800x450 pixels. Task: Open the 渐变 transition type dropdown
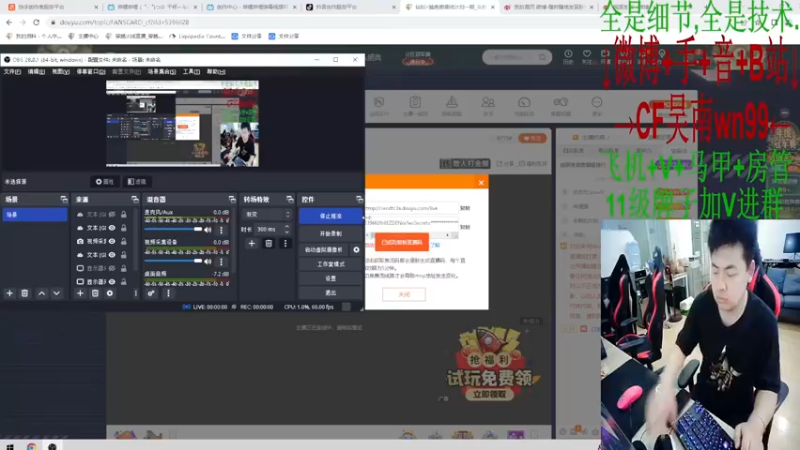coord(267,215)
